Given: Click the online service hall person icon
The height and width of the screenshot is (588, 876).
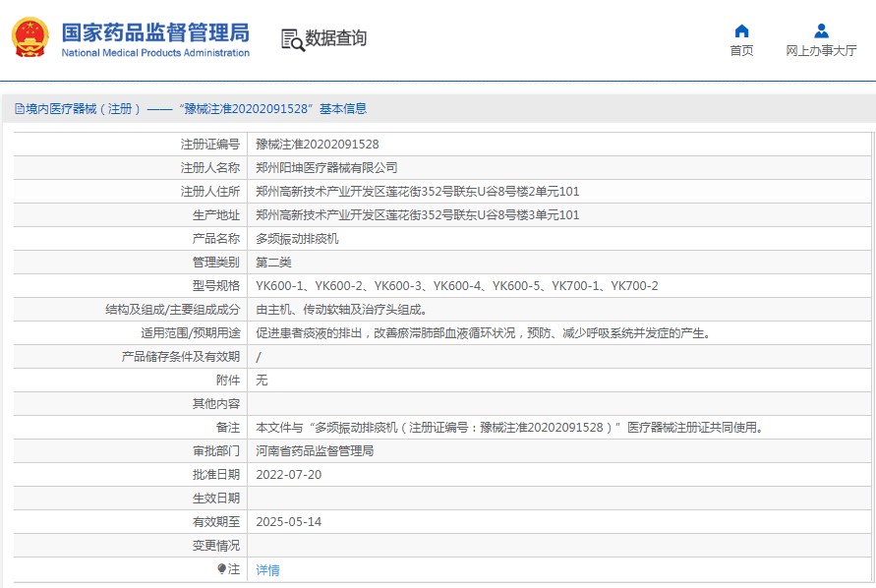Looking at the screenshot, I should (x=821, y=30).
